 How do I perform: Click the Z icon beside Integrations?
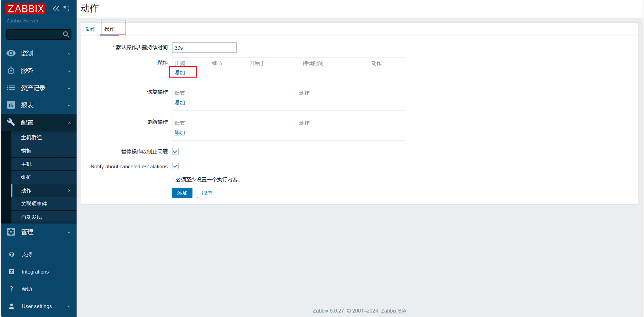tap(11, 271)
